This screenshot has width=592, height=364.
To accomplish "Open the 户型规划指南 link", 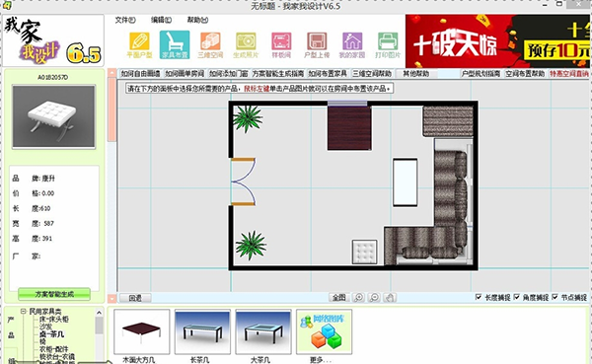I will point(481,74).
